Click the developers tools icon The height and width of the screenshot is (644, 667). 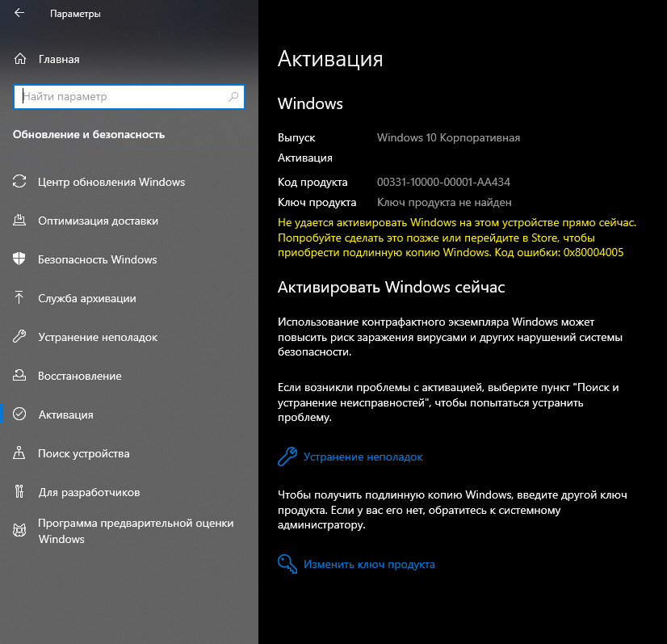tap(19, 491)
